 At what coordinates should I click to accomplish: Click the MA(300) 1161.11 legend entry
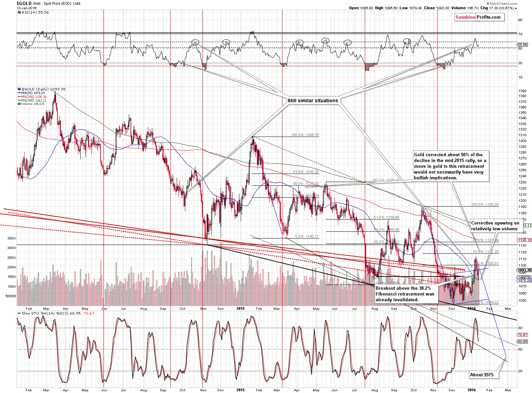(34, 101)
